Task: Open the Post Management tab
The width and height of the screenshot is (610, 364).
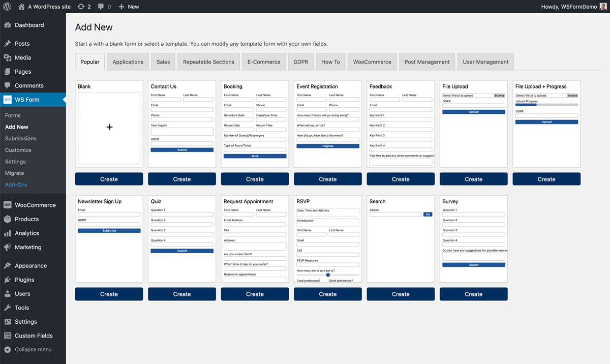Action: [427, 62]
